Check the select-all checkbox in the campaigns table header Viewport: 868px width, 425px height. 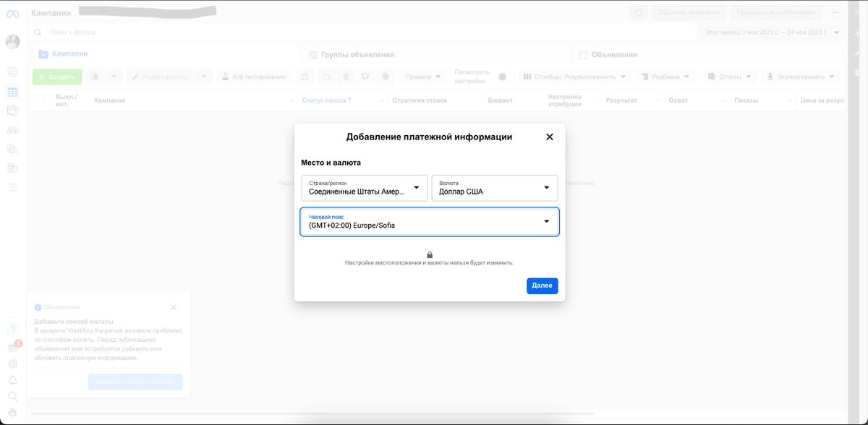[40, 100]
